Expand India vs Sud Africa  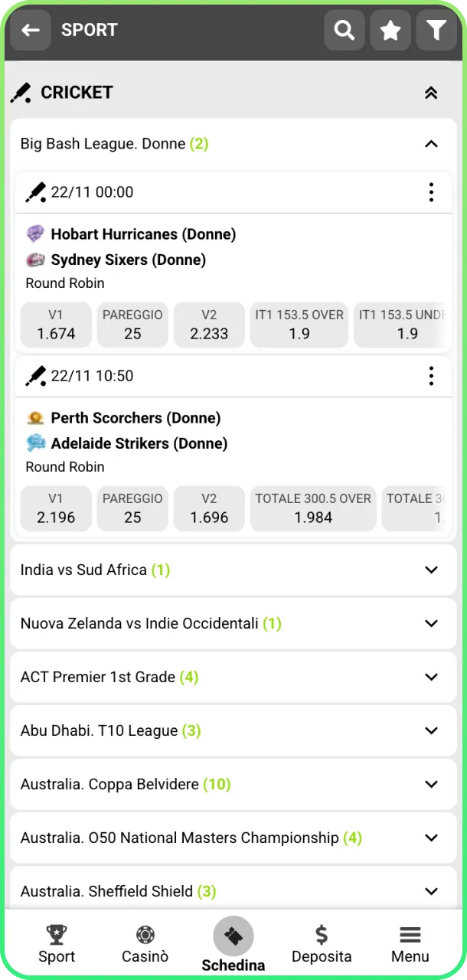pos(431,570)
